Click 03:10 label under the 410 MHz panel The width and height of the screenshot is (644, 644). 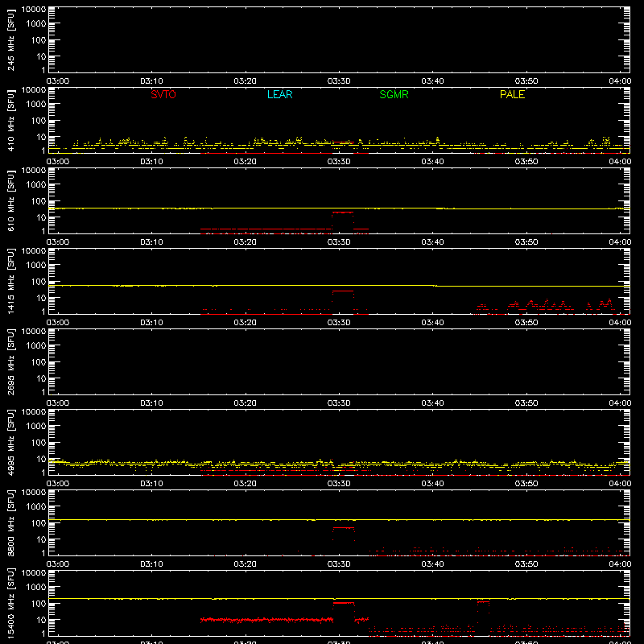tap(151, 162)
